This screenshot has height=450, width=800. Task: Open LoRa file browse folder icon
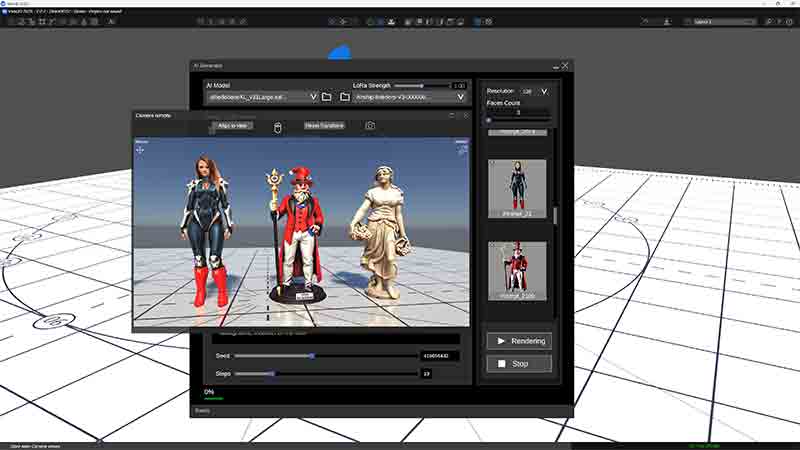pyautogui.click(x=345, y=97)
